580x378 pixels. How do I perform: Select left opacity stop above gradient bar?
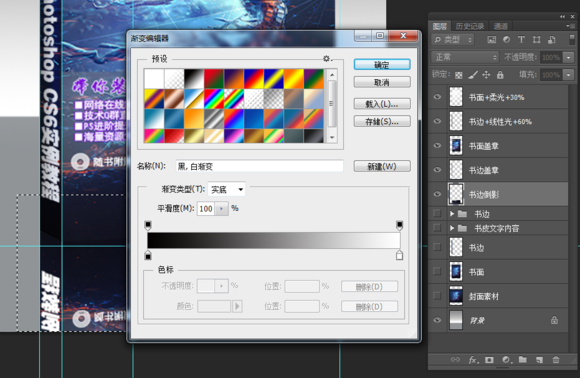click(x=148, y=225)
